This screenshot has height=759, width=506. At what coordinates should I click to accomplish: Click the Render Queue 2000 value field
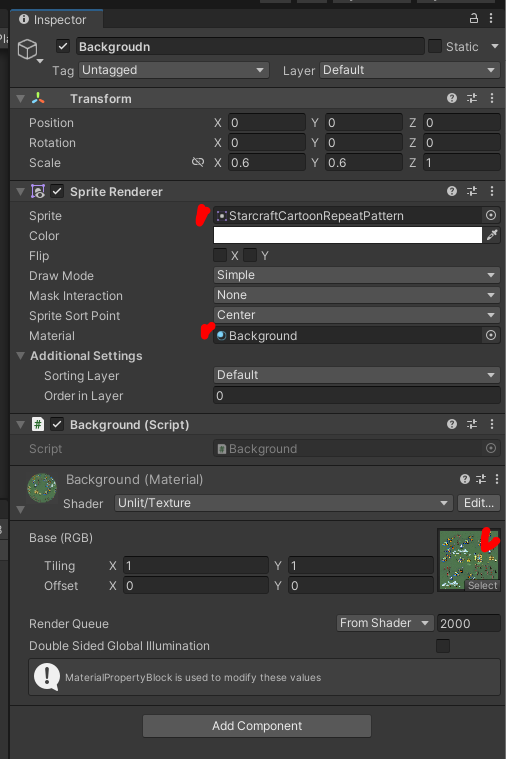coord(468,623)
